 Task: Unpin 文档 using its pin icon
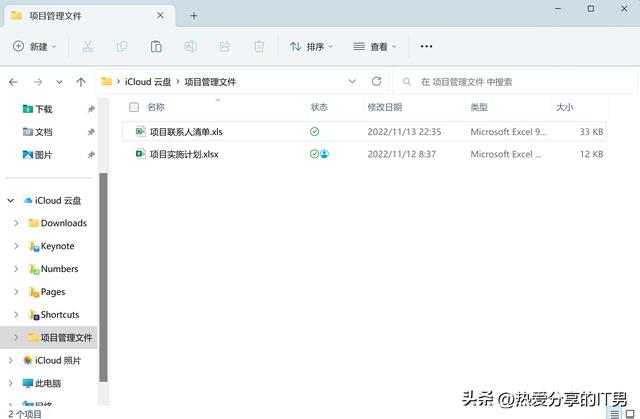91,132
